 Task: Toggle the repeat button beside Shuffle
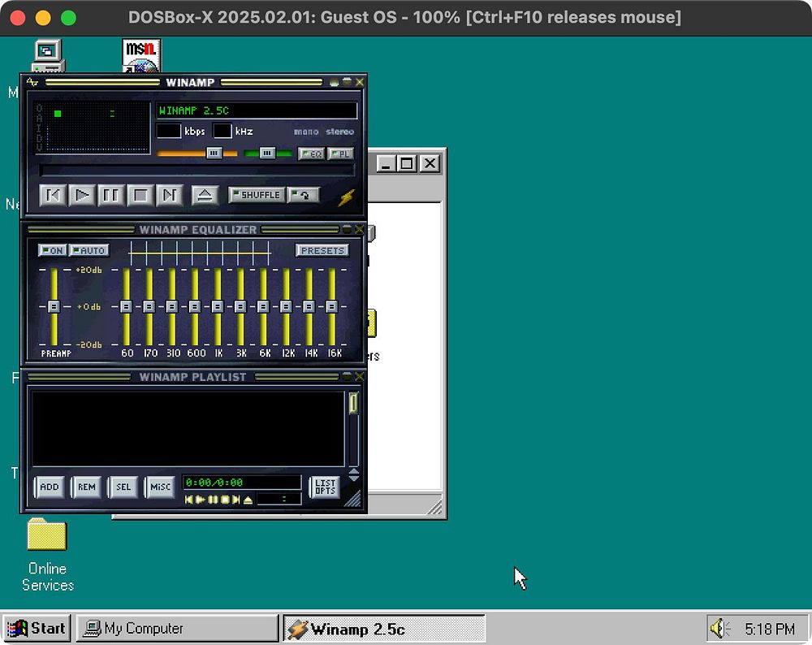pos(303,195)
